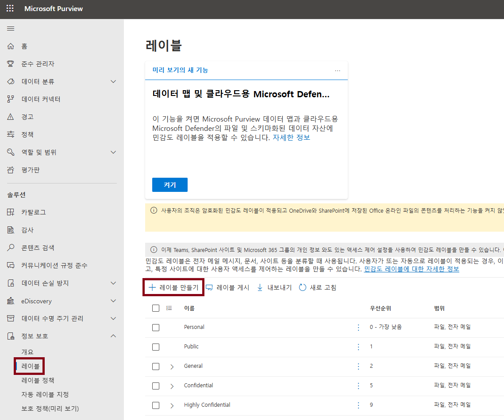The height and width of the screenshot is (420, 504).
Task: Click the 미리 보기의 새 기능 tab
Action: click(180, 70)
